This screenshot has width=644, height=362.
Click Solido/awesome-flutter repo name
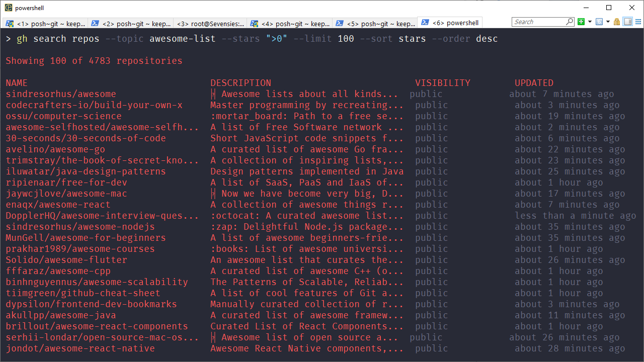click(x=66, y=260)
